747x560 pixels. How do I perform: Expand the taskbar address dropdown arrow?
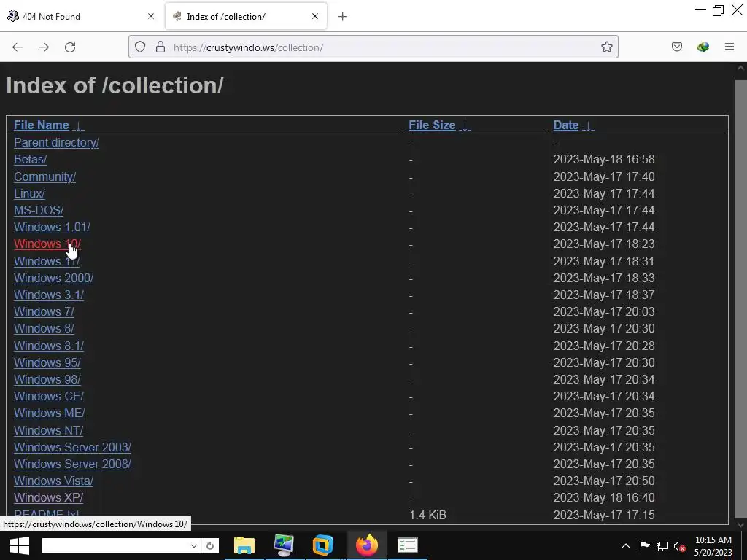[x=193, y=545]
